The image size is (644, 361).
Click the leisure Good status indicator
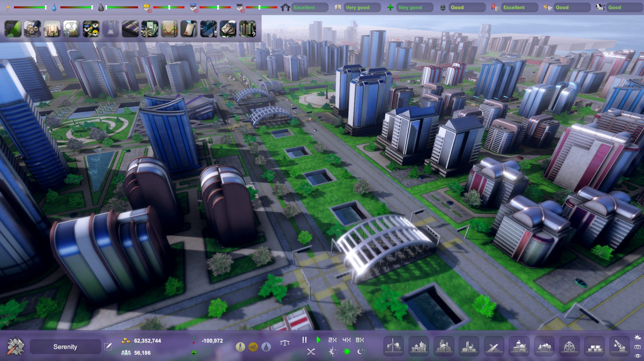(x=572, y=7)
